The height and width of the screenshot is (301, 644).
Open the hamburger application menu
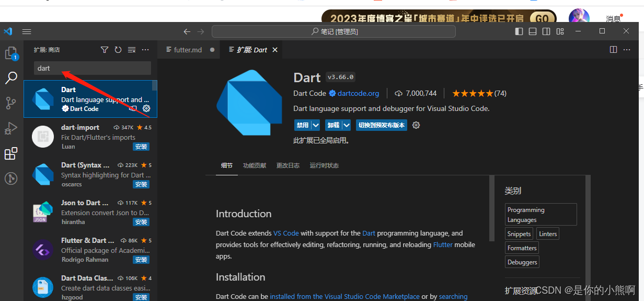(27, 31)
